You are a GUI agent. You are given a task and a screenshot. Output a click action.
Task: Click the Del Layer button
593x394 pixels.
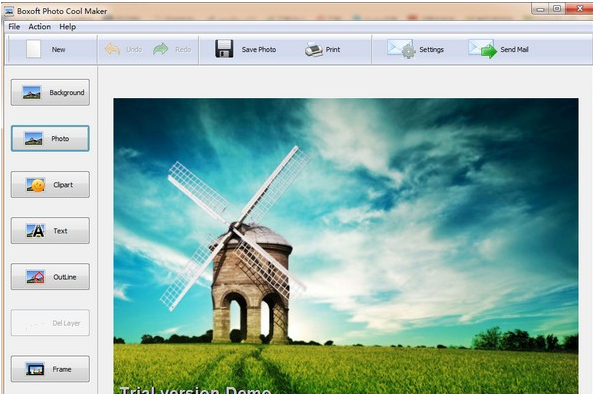tap(50, 323)
